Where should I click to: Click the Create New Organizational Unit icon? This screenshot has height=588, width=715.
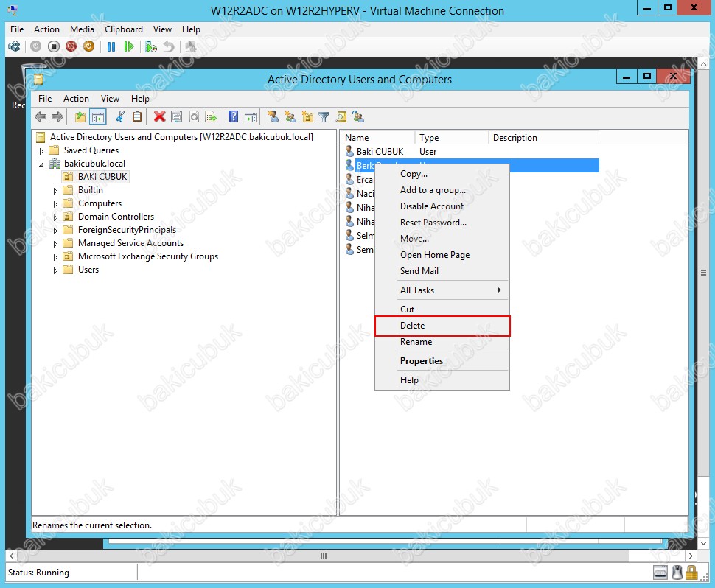307,117
